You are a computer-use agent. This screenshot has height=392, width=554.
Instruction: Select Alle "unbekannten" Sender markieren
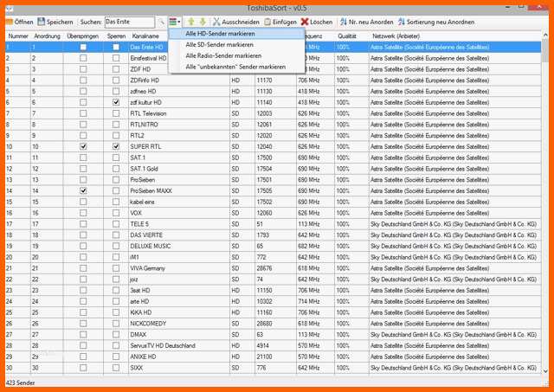236,67
